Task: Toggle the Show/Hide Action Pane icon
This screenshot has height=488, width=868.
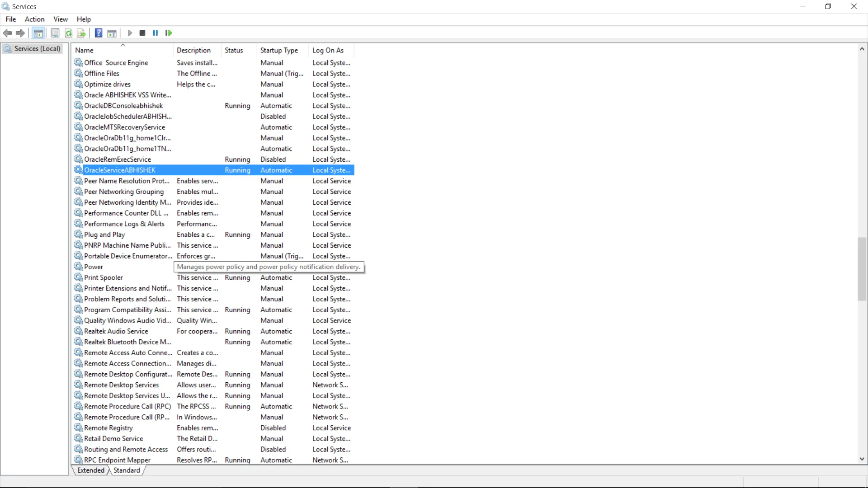Action: (x=112, y=33)
